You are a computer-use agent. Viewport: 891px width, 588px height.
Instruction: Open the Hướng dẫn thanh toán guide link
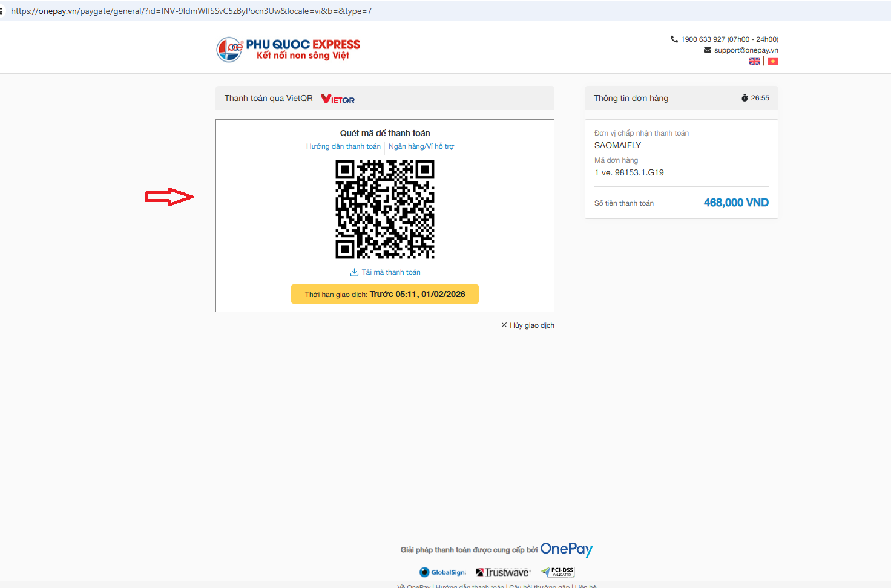click(343, 146)
